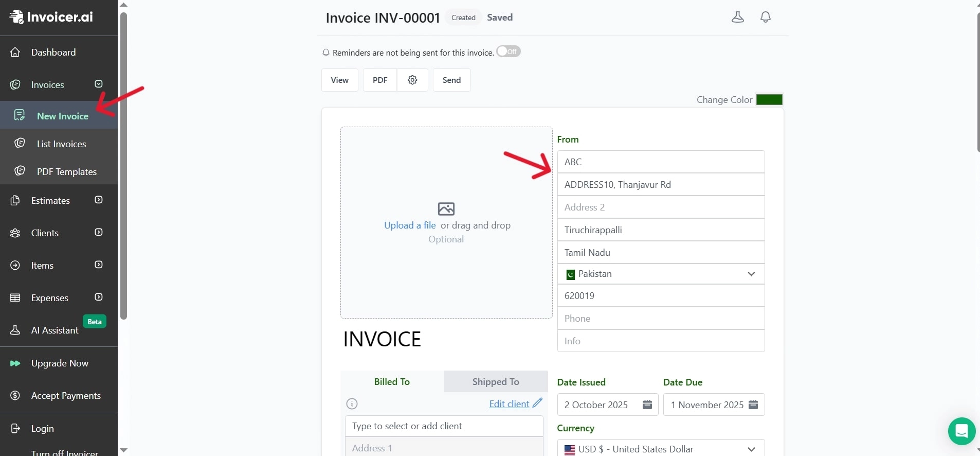Toggle invoice reminders switch on

point(509,51)
